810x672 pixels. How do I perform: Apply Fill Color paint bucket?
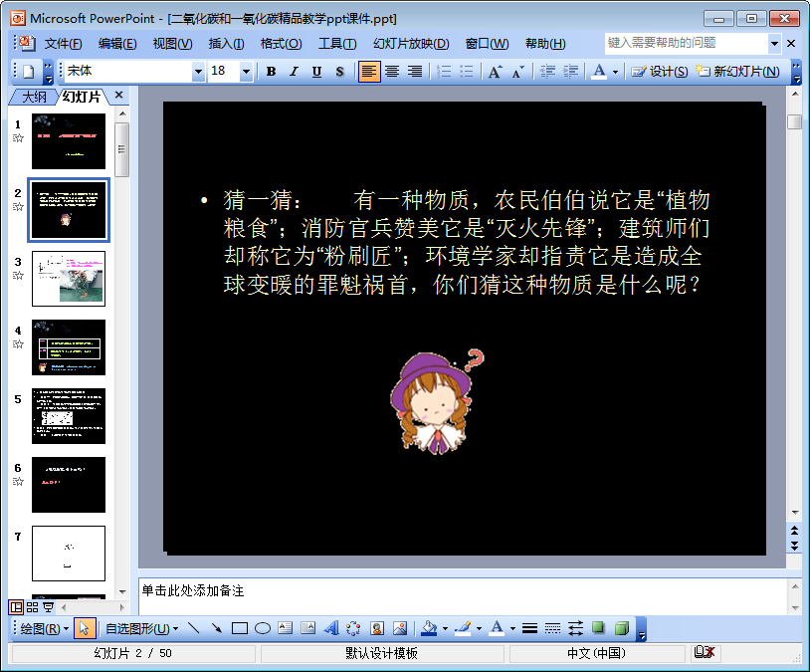coord(429,628)
